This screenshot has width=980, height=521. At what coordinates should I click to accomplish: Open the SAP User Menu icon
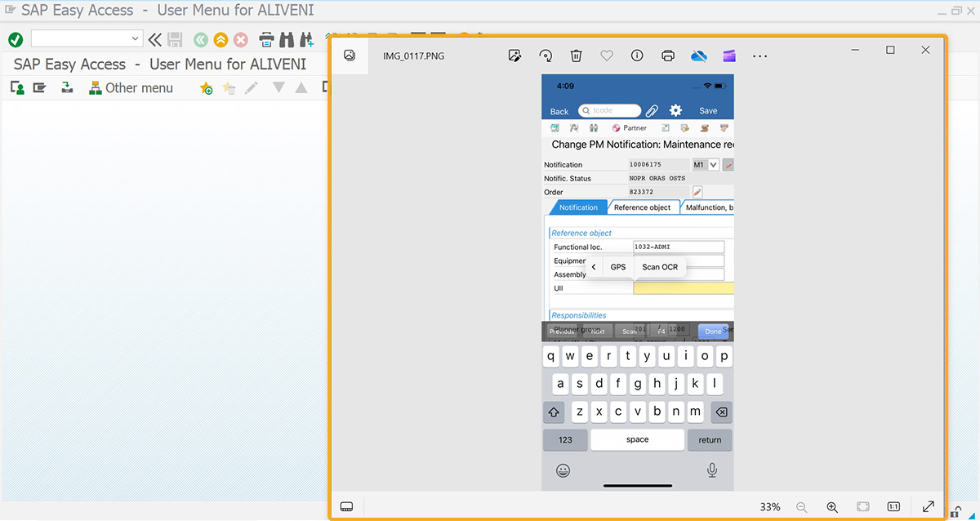[17, 87]
